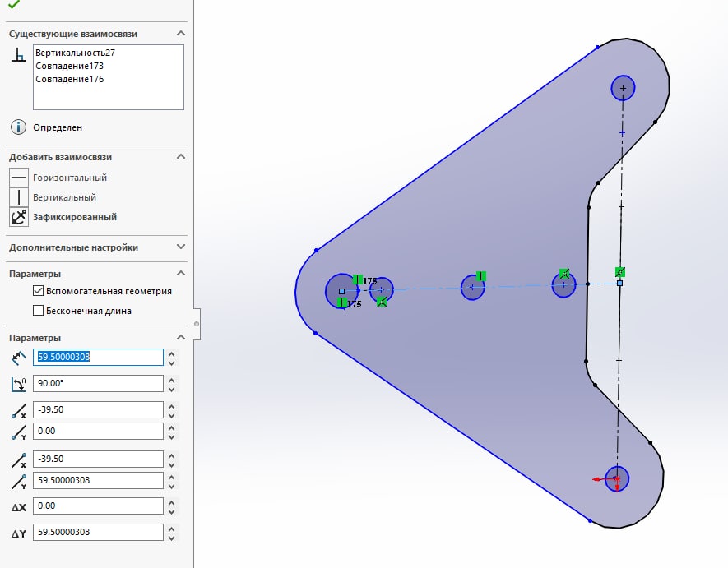Click the start Y coordinate icon
Image resolution: width=728 pixels, height=568 pixels.
[19, 432]
